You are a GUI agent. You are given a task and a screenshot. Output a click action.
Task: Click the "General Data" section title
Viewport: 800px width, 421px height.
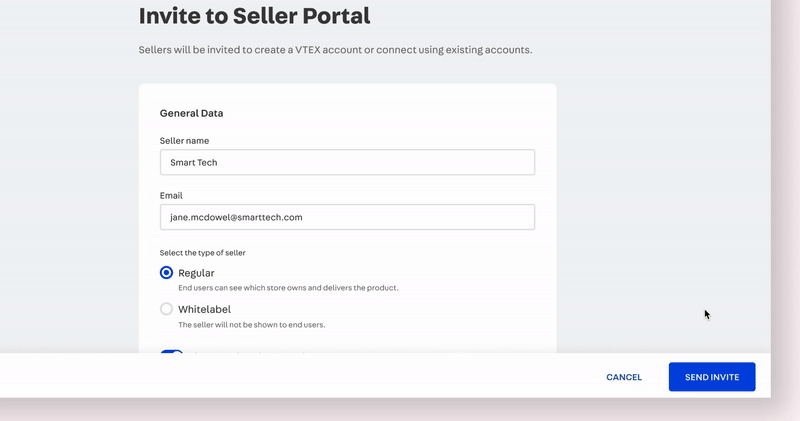point(191,114)
